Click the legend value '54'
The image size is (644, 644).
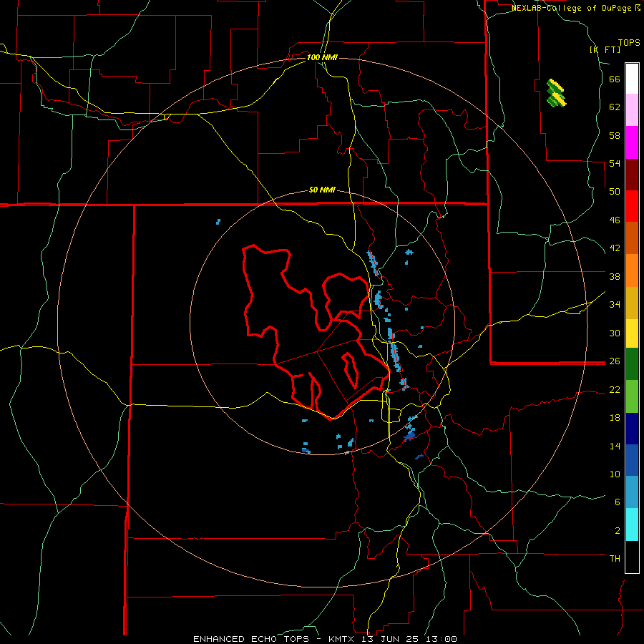[x=615, y=163]
